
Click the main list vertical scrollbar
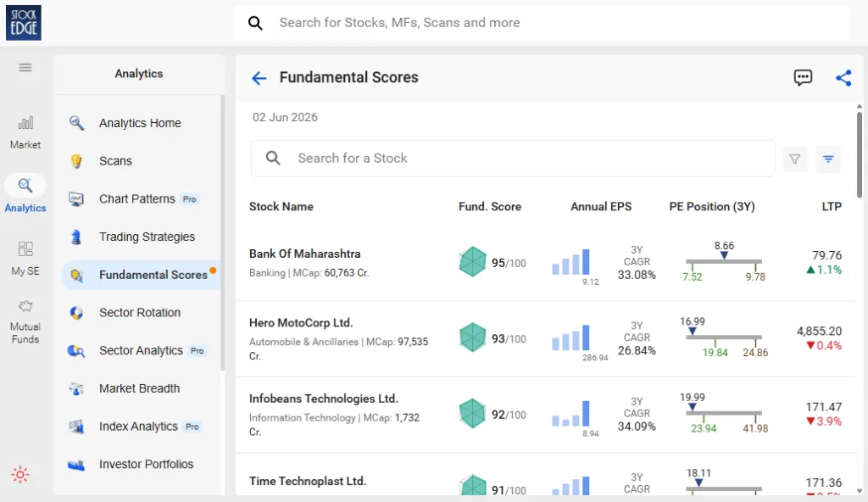click(860, 154)
